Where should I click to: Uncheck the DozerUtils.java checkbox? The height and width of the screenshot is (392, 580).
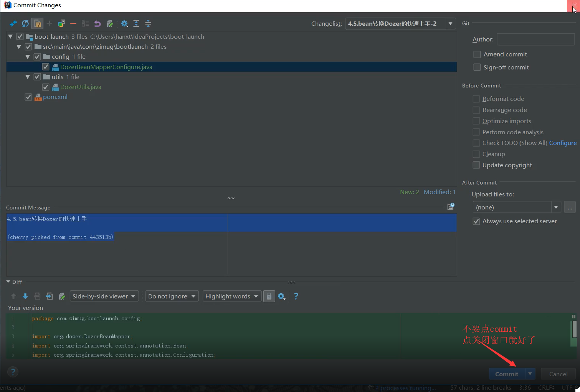click(46, 87)
